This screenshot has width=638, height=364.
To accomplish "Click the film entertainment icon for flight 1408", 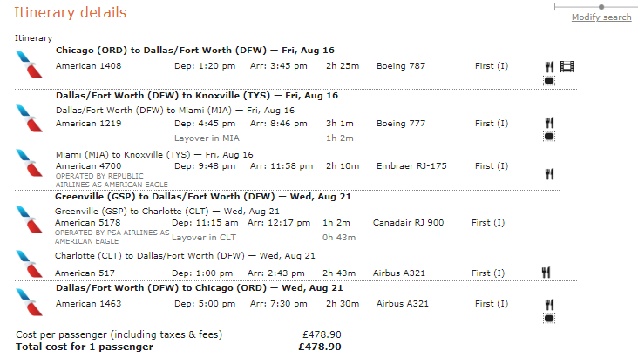I will pyautogui.click(x=568, y=66).
